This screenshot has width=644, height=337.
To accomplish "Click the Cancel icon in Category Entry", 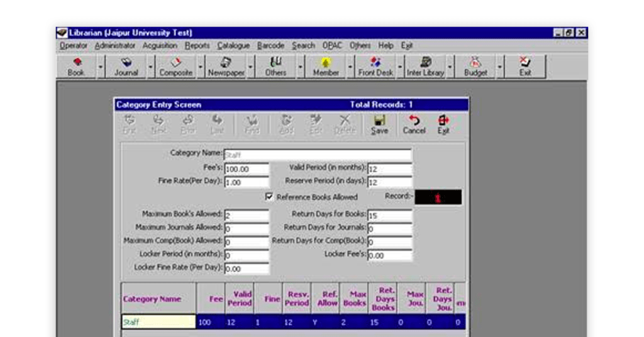I will coord(414,124).
